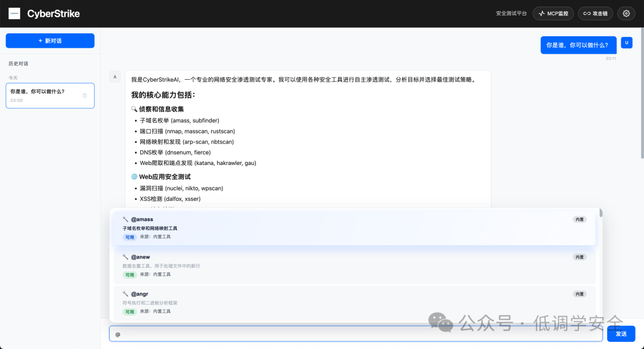Click the 可用 status tag for @angr
Image resolution: width=644 pixels, height=349 pixels.
(x=130, y=311)
